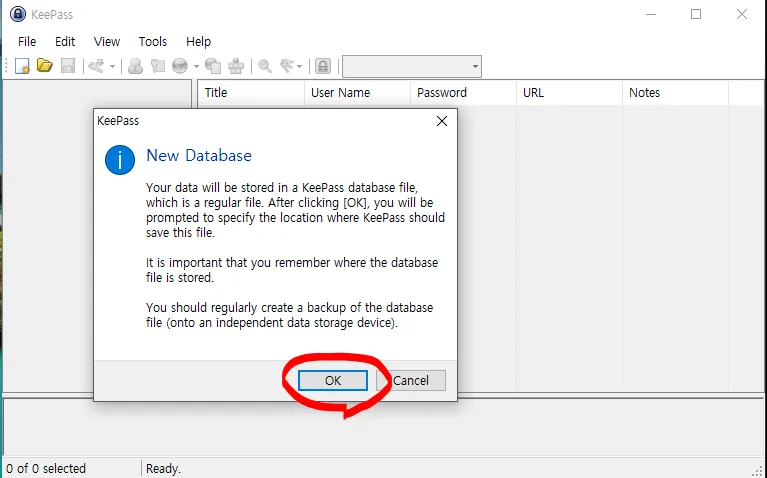Minimize the KeePass main window
This screenshot has height=478, width=767.
[x=651, y=14]
